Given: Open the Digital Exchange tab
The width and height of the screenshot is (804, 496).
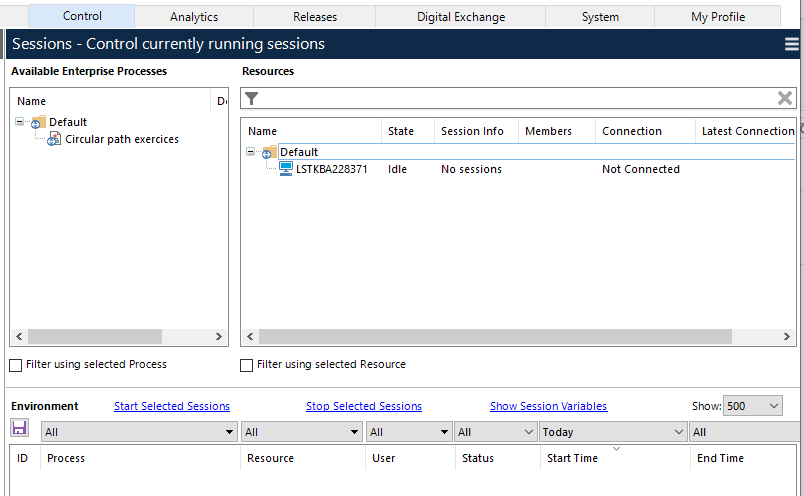Looking at the screenshot, I should [461, 17].
